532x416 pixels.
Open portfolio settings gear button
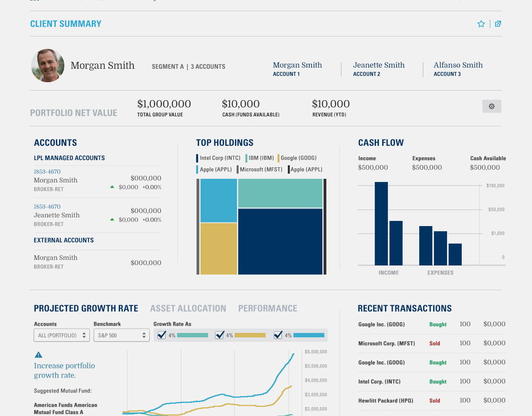(x=492, y=106)
